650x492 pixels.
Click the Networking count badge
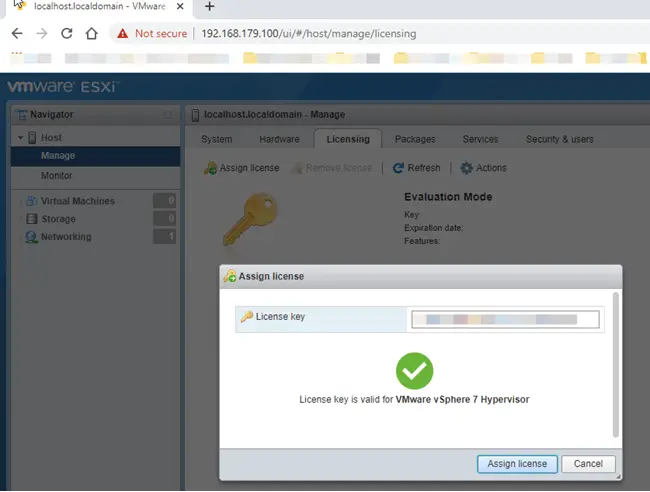(165, 236)
